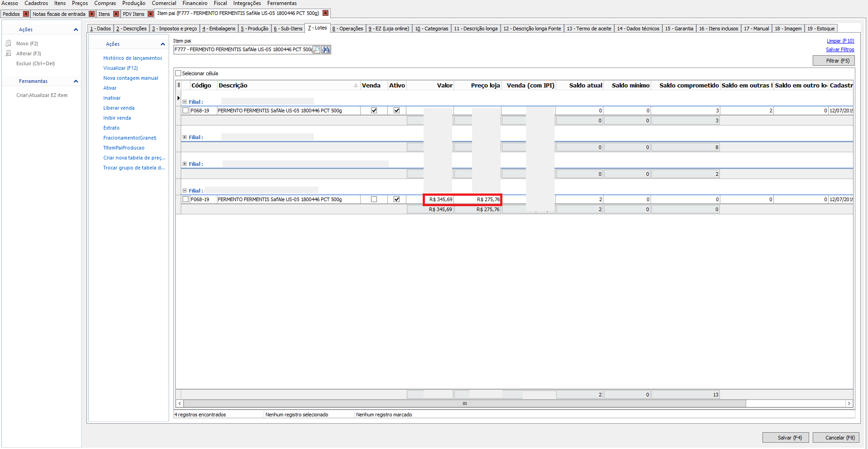Viewport: 868px width, 449px height.
Task: Uncheck Ativo on the first F068-19 row
Action: [396, 110]
